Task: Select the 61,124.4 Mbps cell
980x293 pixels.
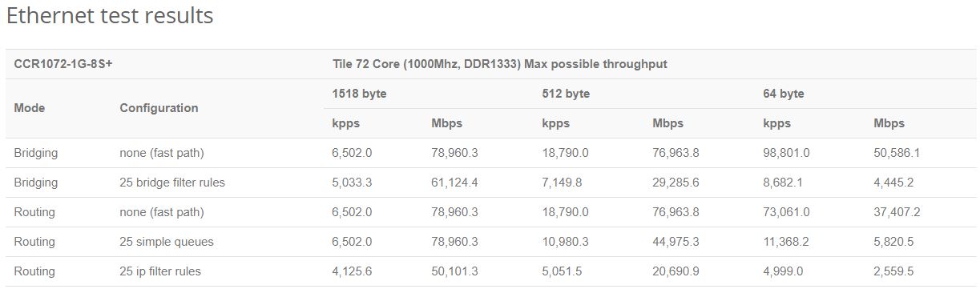Action: 454,183
